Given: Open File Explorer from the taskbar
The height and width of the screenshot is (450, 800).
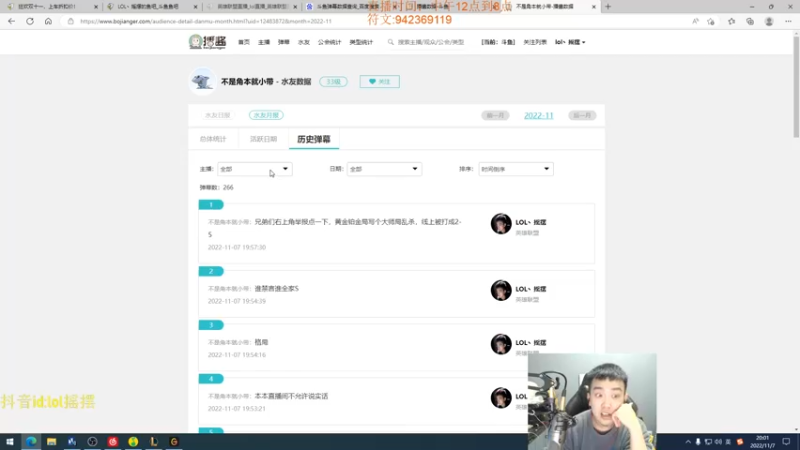Looking at the screenshot, I should pos(52,442).
